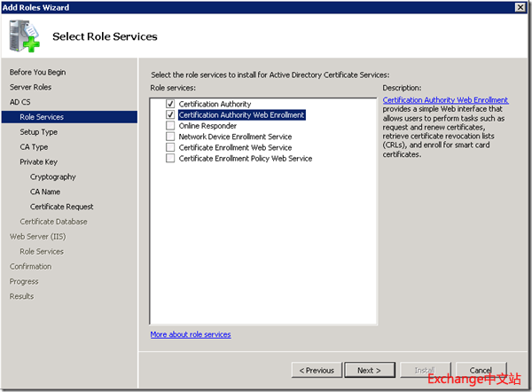
Task: Open the CA Type step
Action: [34, 147]
